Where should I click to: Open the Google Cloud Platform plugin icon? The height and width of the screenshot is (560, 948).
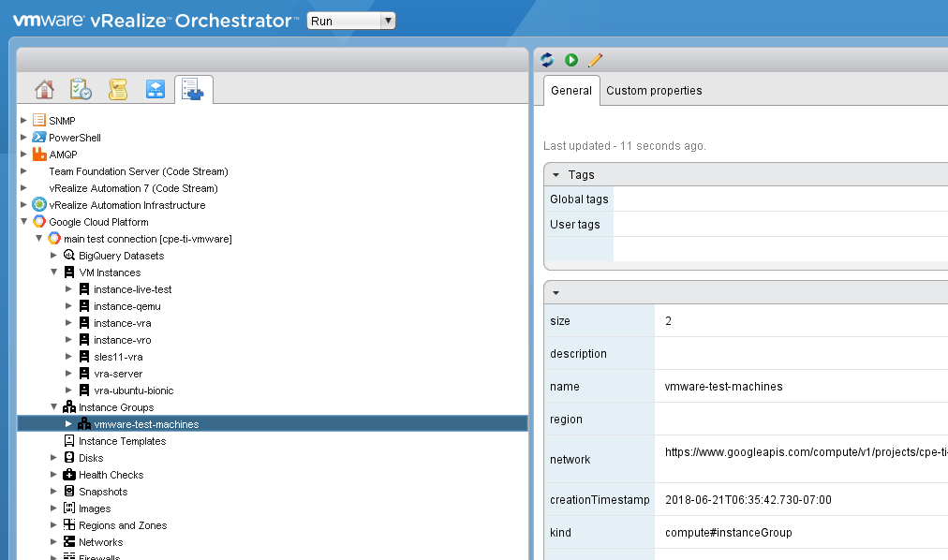click(39, 222)
